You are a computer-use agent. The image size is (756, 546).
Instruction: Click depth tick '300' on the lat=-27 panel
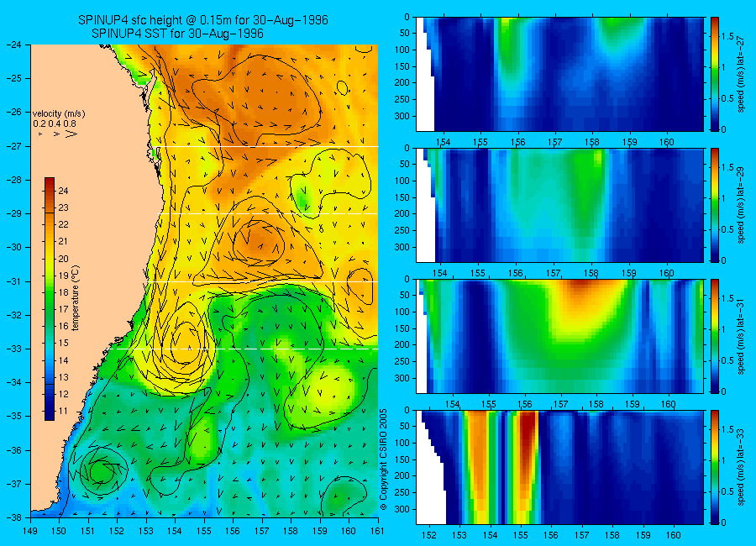point(402,116)
